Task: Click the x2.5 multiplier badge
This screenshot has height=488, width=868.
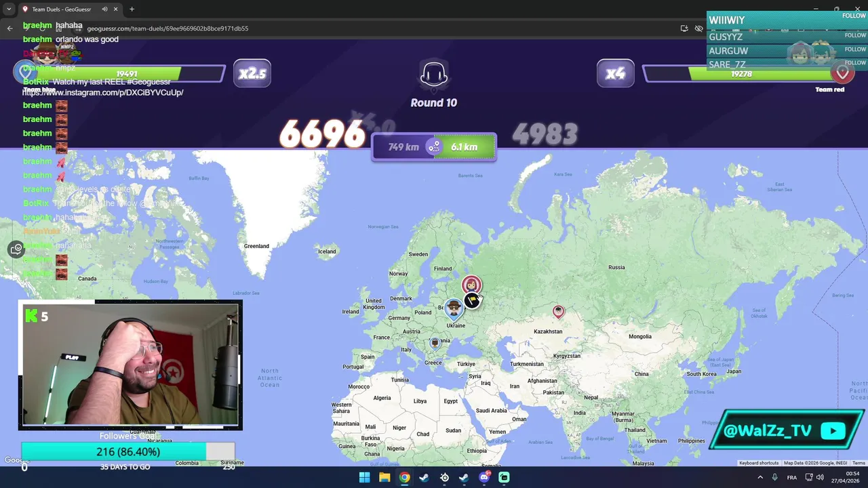Action: 252,73
